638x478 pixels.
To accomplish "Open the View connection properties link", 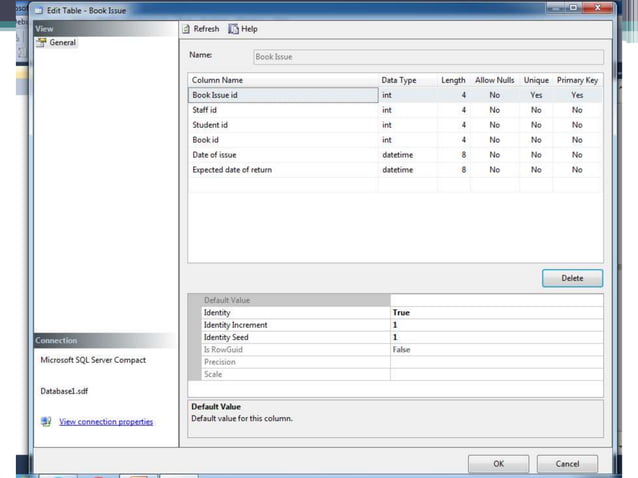I will [106, 422].
